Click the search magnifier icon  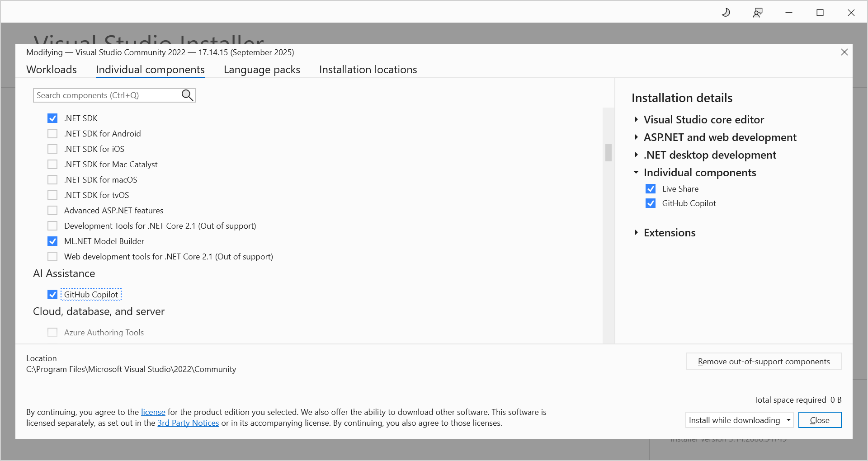[187, 95]
